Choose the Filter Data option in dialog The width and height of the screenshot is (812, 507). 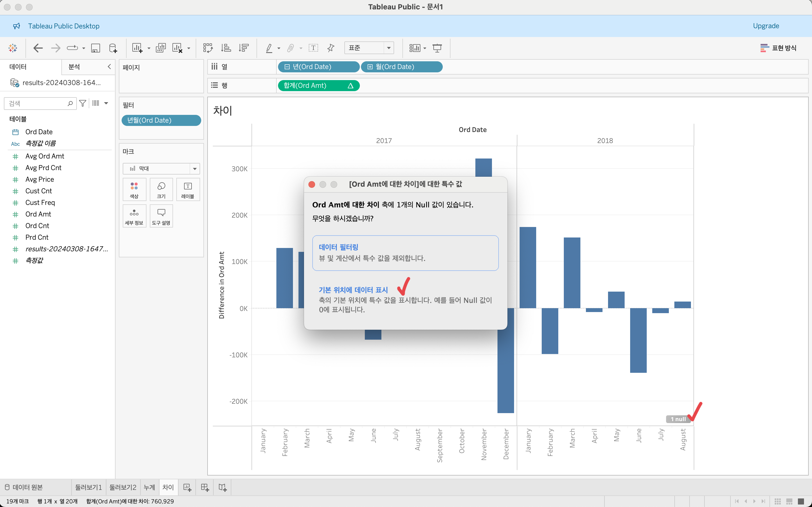405,252
